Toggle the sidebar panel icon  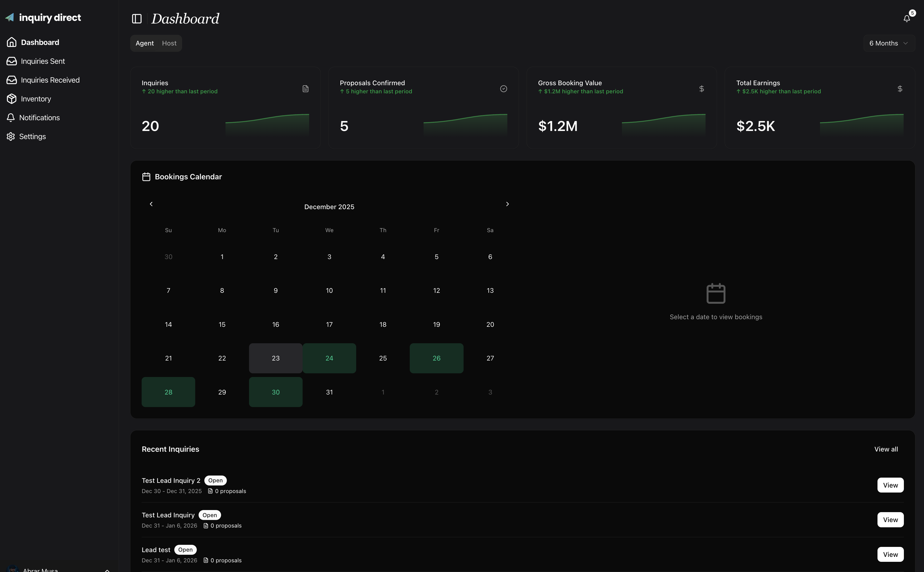pos(136,19)
